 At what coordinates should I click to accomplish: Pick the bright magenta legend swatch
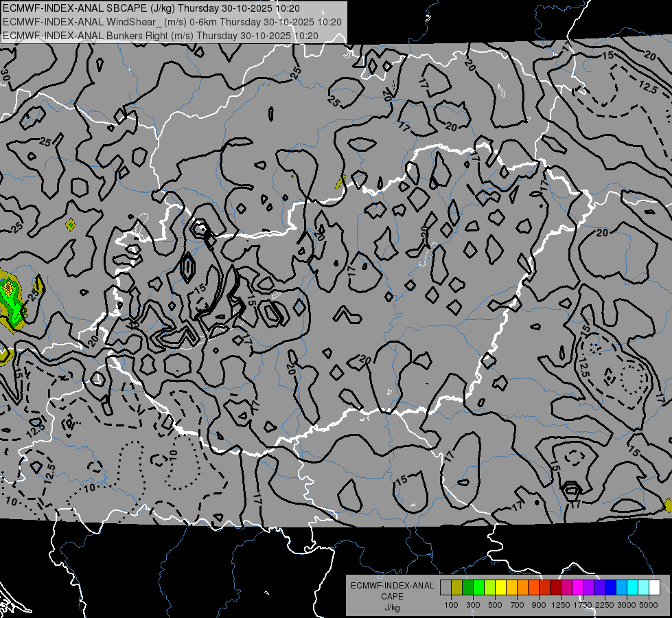(x=578, y=588)
